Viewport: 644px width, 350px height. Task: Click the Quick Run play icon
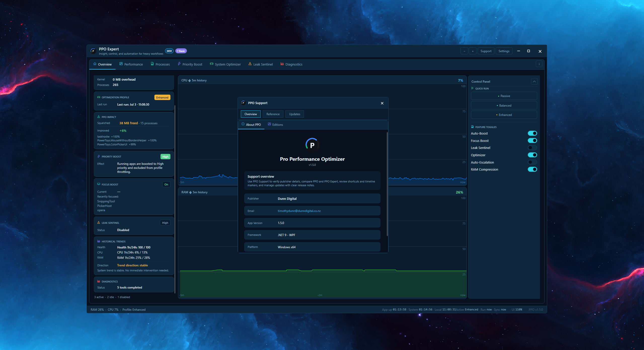pyautogui.click(x=472, y=88)
